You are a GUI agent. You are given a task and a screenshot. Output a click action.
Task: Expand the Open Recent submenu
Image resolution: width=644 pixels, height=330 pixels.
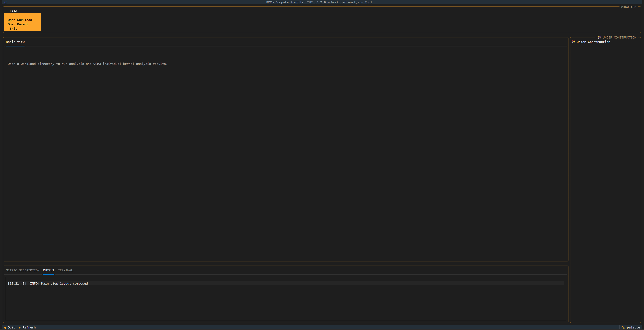[x=18, y=24]
